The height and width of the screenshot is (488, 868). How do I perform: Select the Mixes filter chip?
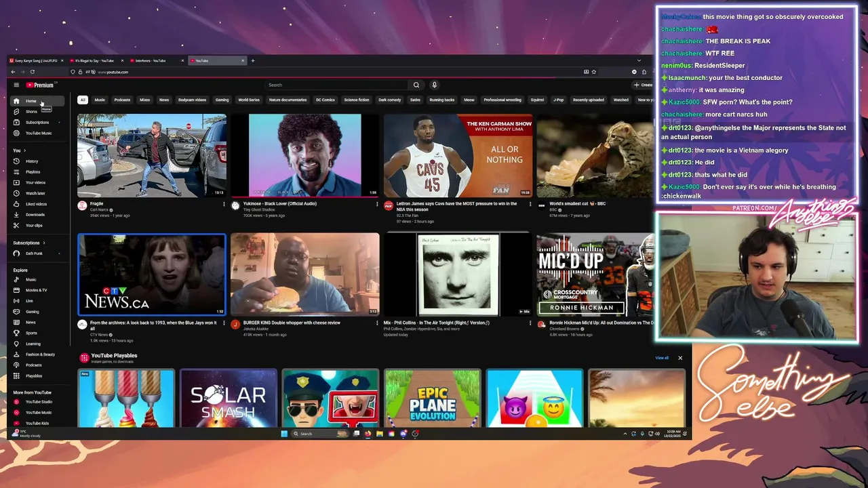click(144, 100)
